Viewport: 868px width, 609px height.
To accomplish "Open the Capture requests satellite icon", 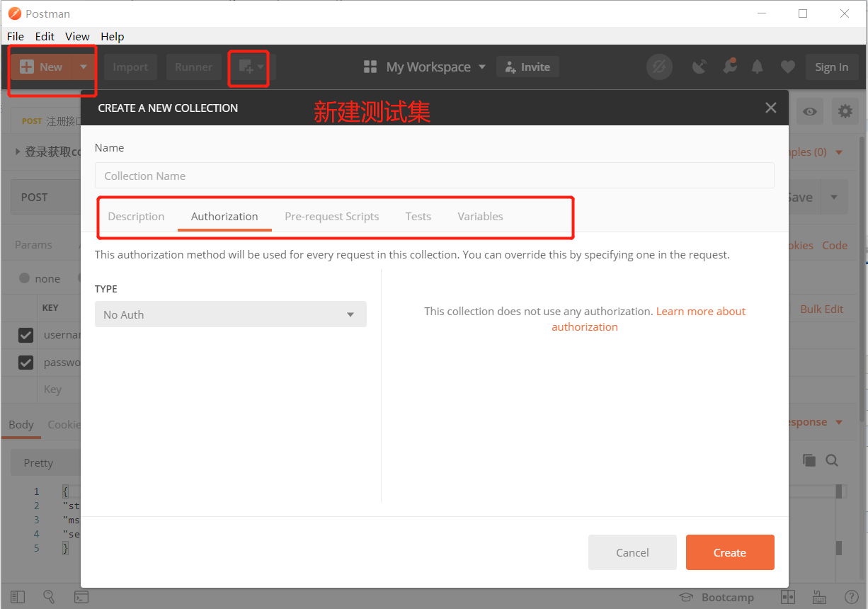I will pos(700,66).
